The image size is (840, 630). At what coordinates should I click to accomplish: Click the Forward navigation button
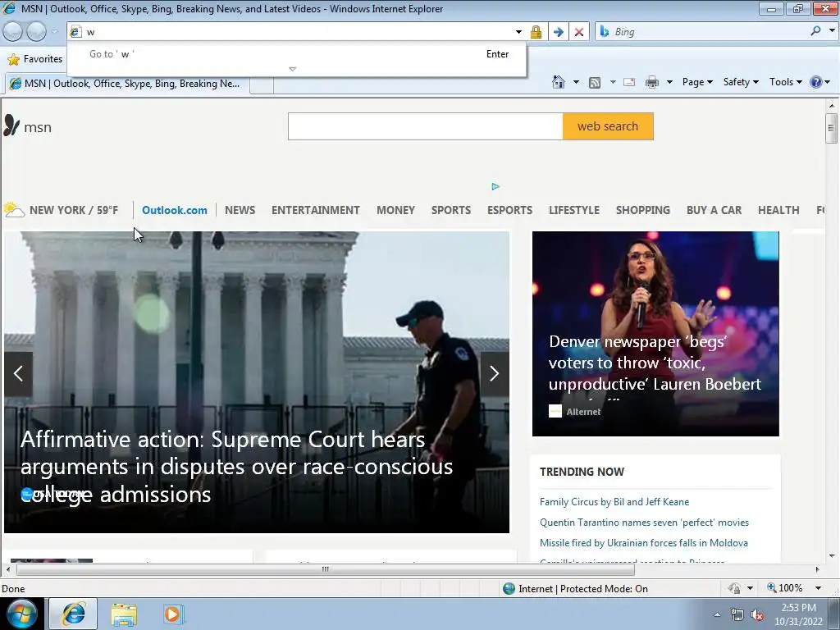pyautogui.click(x=36, y=32)
